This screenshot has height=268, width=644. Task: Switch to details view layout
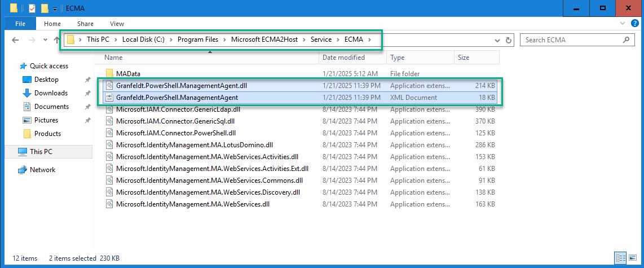click(x=621, y=258)
